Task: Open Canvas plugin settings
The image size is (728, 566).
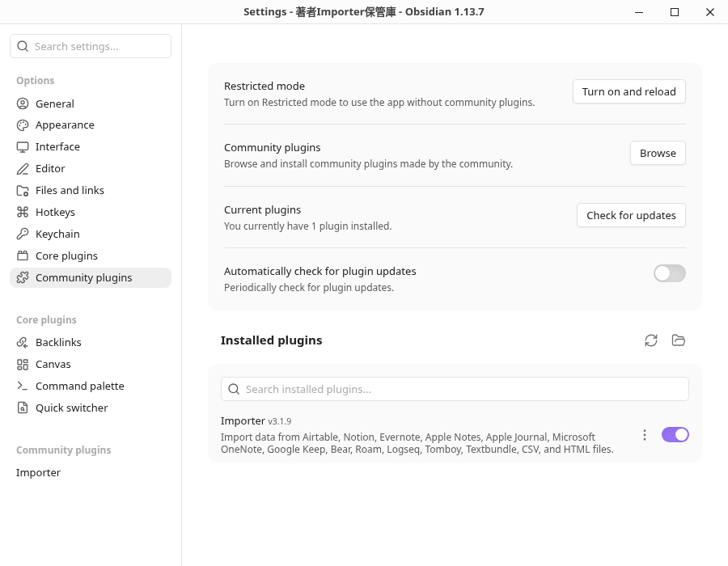Action: click(x=91, y=365)
